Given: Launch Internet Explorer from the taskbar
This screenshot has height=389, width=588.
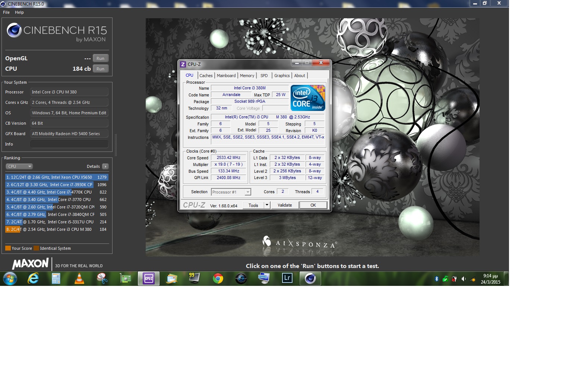Looking at the screenshot, I should [x=33, y=278].
